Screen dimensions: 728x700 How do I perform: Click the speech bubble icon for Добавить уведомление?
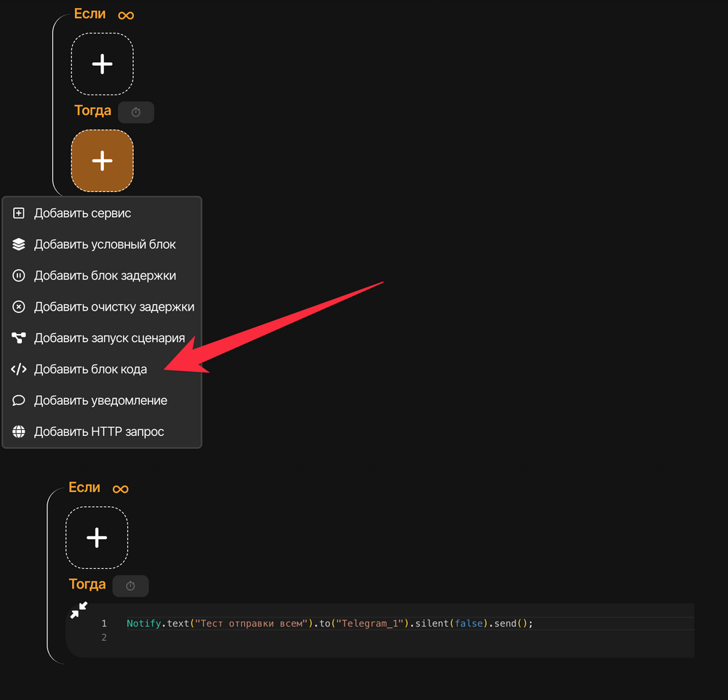click(x=19, y=400)
